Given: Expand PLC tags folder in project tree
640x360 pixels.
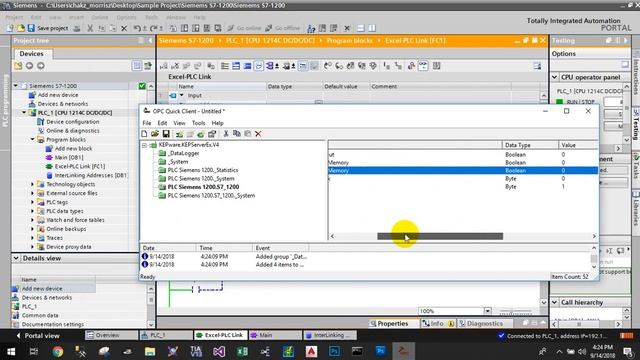Looking at the screenshot, I should click(32, 202).
